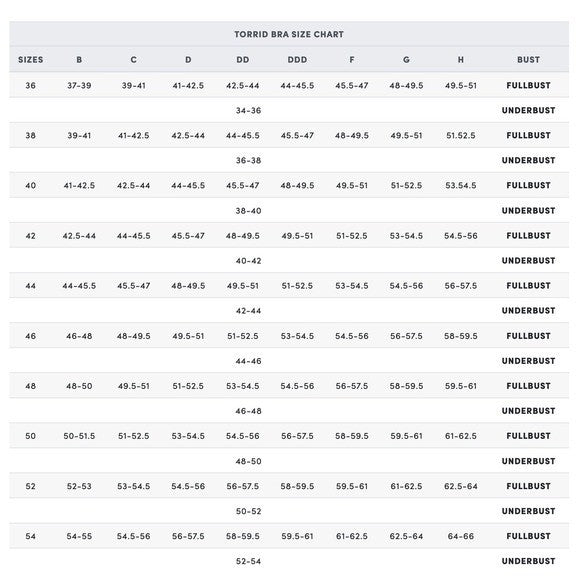Select the H column header
Image resolution: width=580 pixels, height=580 pixels.
coord(461,60)
